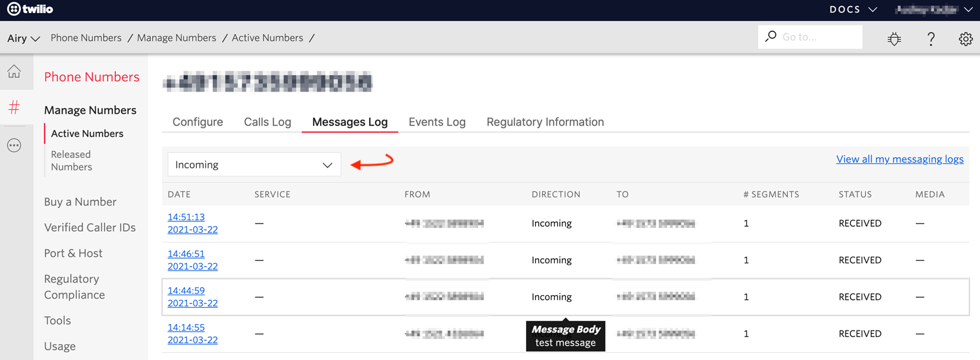Focus the Go to search field
Screen dimensions: 980x360
817,37
